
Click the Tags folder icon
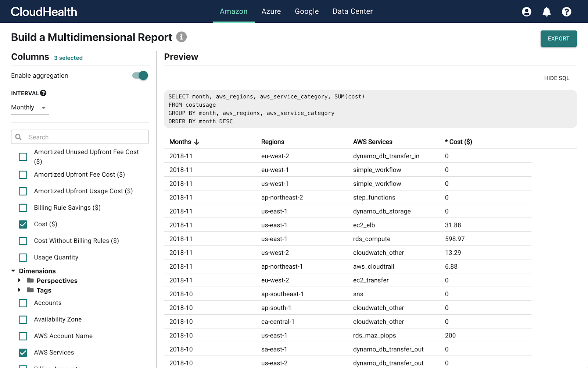30,290
